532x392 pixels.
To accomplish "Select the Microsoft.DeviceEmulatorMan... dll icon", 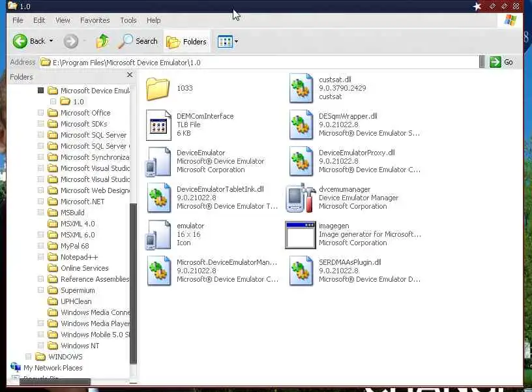I will click(x=159, y=271).
